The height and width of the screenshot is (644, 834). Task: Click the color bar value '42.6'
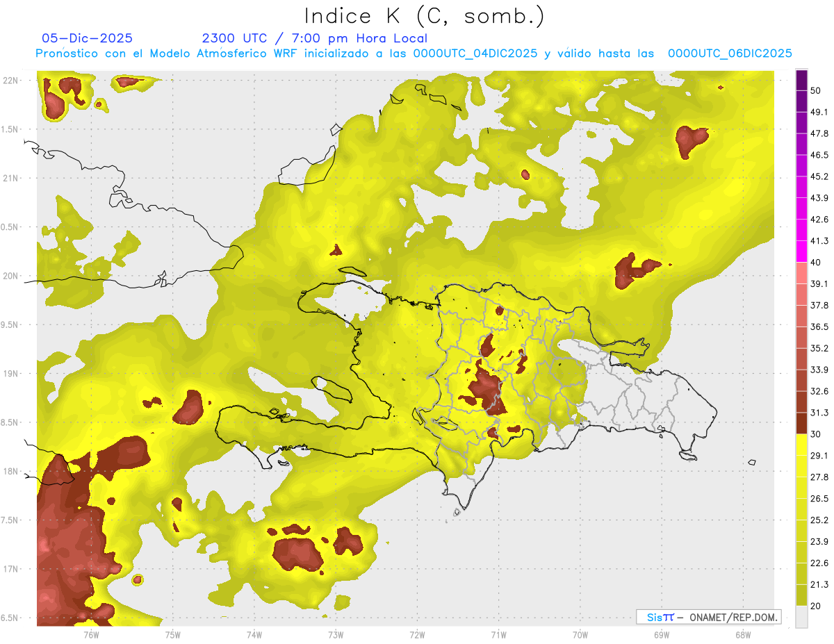coord(819,220)
